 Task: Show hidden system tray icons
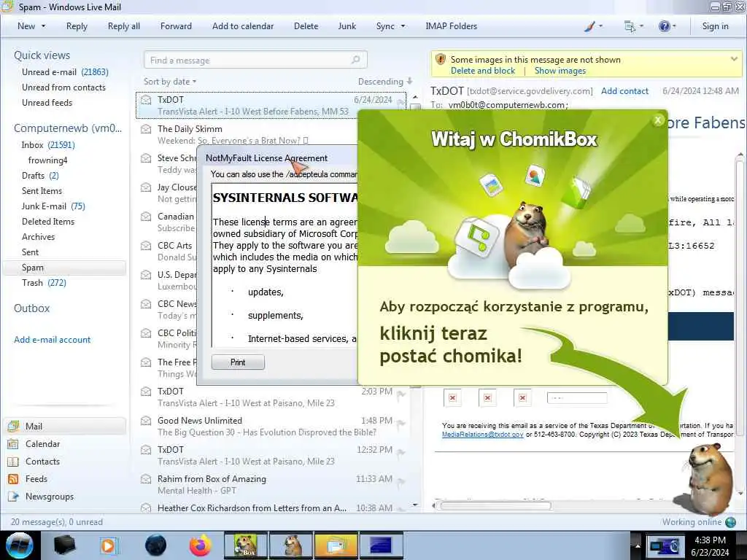tap(638, 545)
